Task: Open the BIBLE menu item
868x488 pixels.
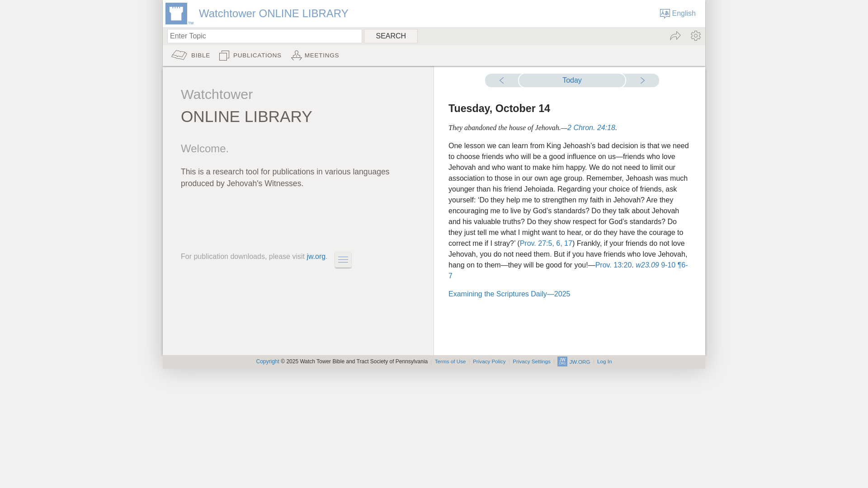Action: pyautogui.click(x=201, y=56)
